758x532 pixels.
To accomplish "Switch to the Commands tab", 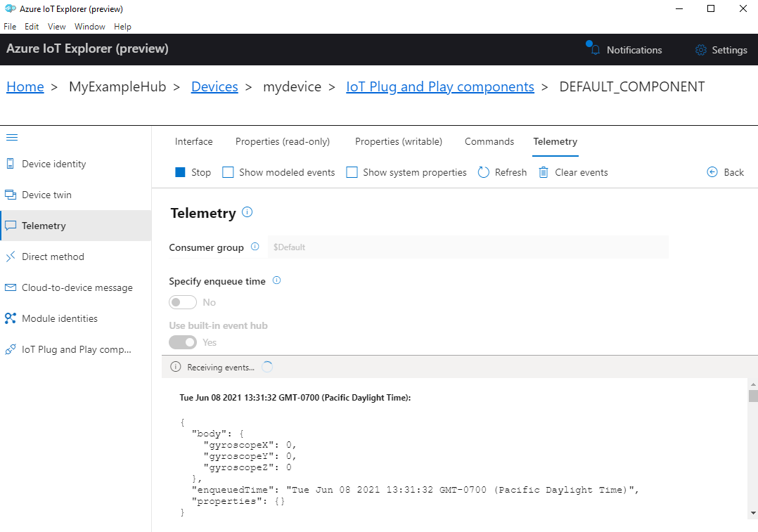I will click(489, 141).
